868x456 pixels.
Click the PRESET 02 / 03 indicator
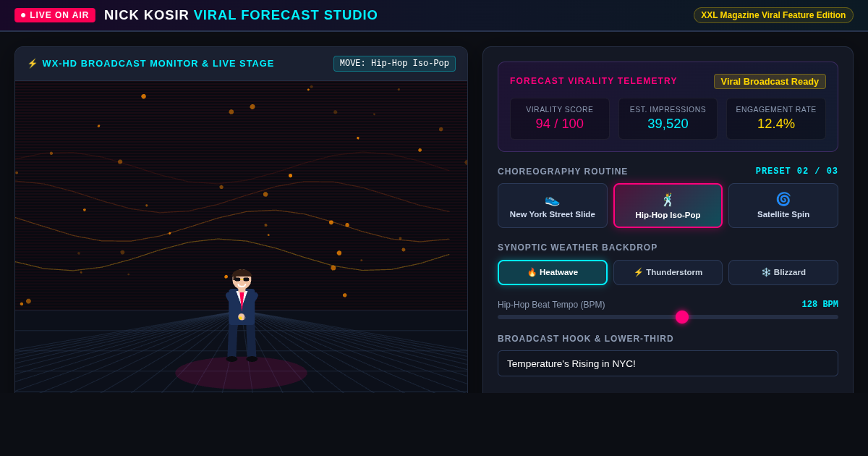796,172
